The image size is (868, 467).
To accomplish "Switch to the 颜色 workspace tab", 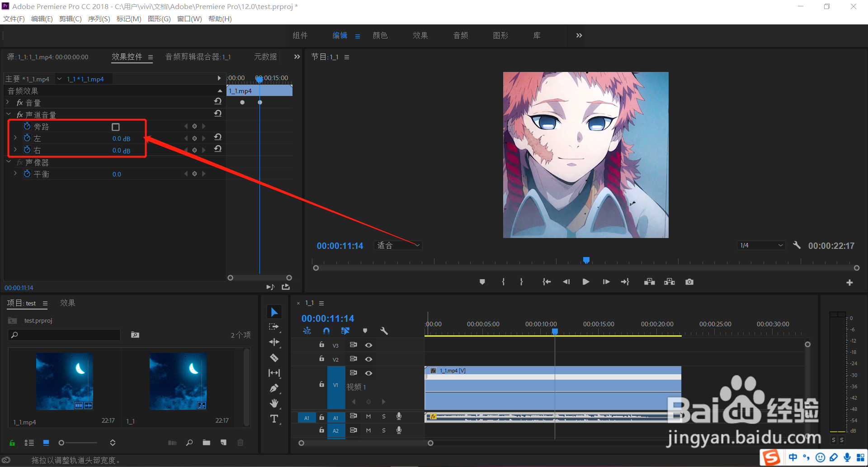I will click(380, 35).
